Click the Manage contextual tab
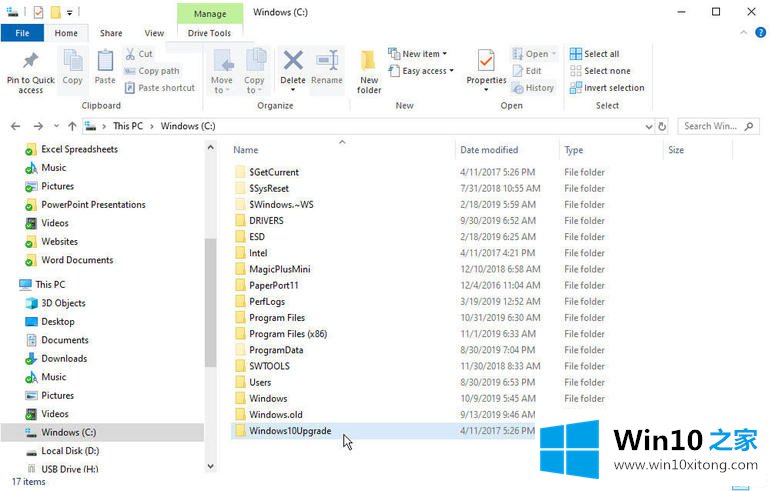770x491 pixels. [x=210, y=14]
